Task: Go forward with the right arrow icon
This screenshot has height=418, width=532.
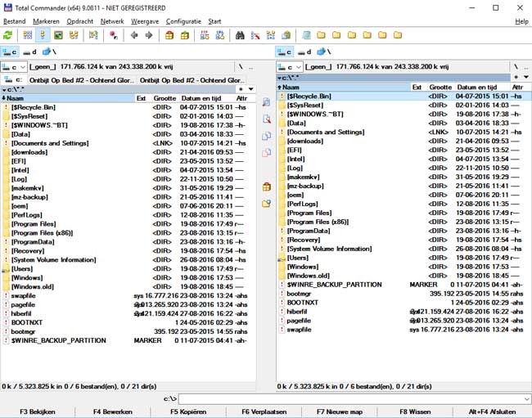Action: click(149, 35)
